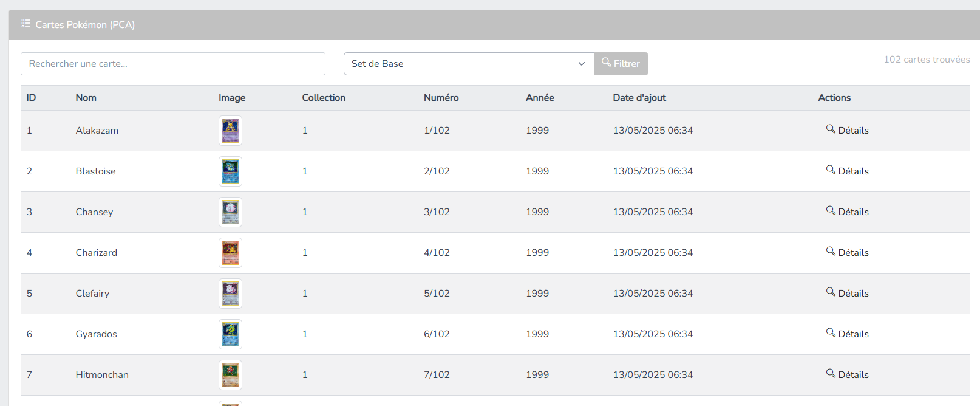Viewport: 980px width, 406px height.
Task: Open the Set de Base collection dropdown
Action: coord(469,64)
